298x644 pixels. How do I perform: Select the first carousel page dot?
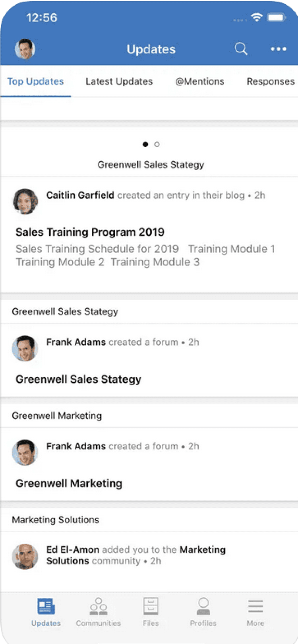click(x=145, y=144)
